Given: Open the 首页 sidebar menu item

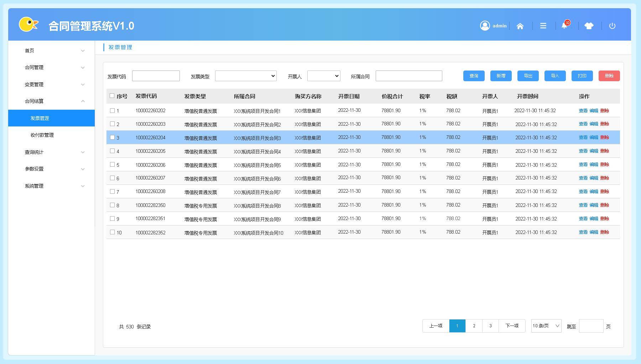Looking at the screenshot, I should pyautogui.click(x=51, y=51).
